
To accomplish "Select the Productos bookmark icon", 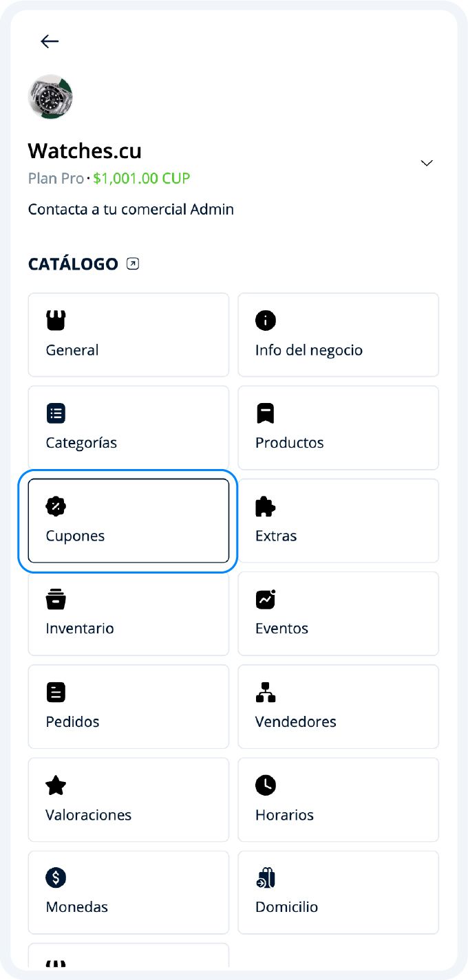I will [x=266, y=413].
